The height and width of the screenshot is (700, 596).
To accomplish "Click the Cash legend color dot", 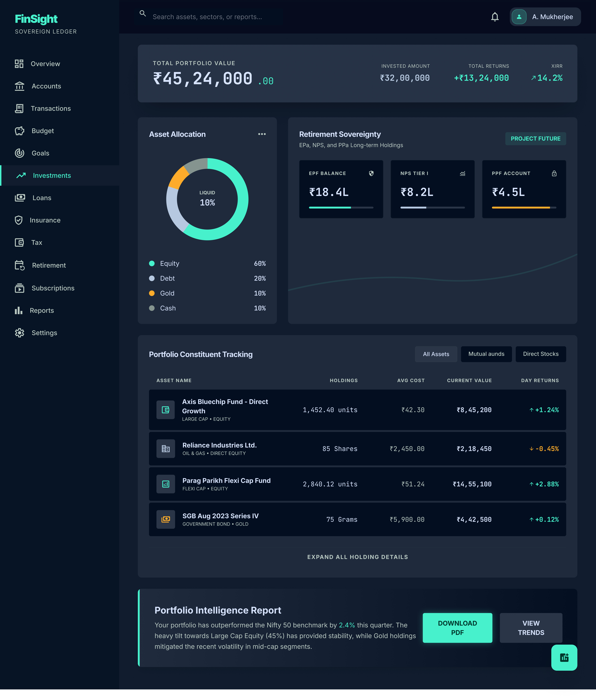I will 152,308.
